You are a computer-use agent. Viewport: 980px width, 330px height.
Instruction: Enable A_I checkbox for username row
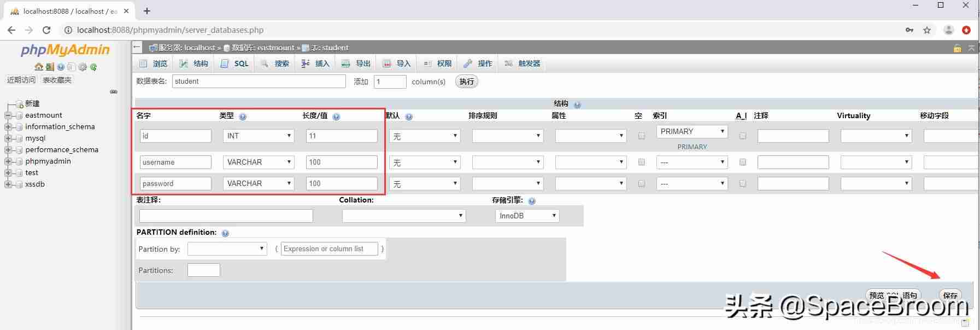pyautogui.click(x=742, y=162)
